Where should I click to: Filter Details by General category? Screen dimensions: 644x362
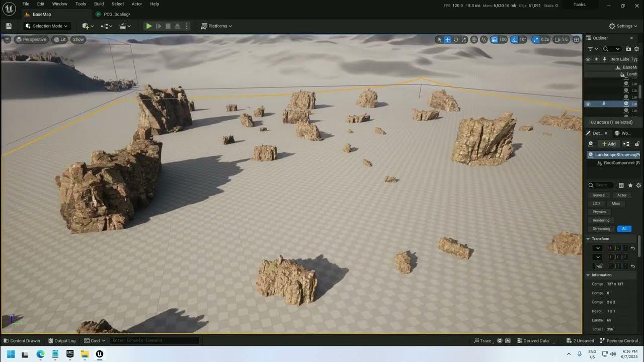click(599, 195)
